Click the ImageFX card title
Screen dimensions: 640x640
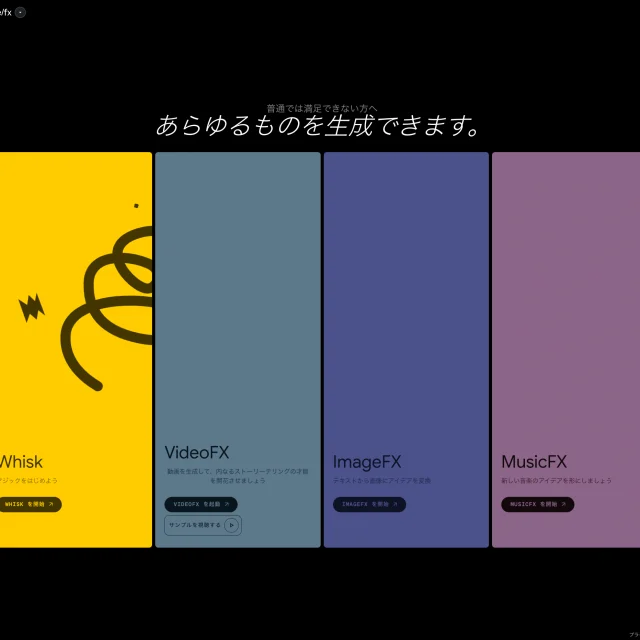(x=367, y=462)
